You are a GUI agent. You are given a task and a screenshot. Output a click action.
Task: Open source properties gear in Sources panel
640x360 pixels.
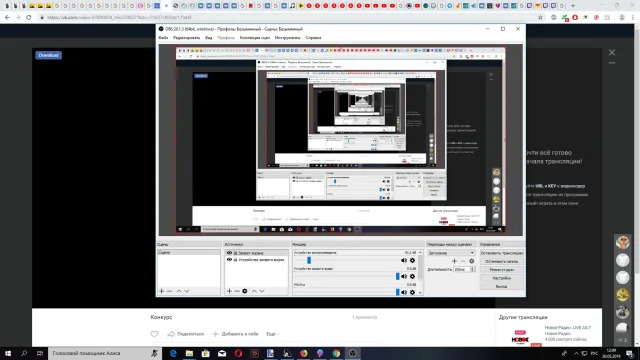click(x=244, y=291)
